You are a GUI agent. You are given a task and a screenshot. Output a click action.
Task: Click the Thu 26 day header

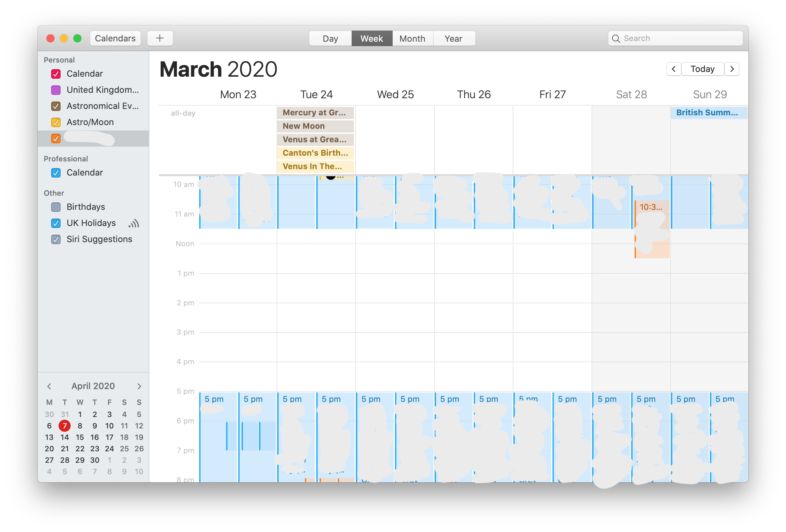474,94
